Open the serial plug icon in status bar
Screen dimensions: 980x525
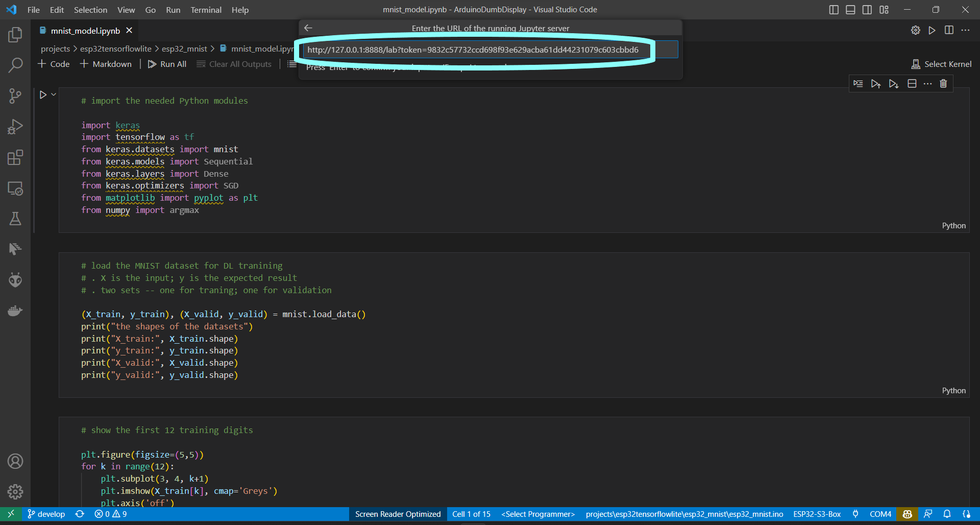click(x=855, y=514)
